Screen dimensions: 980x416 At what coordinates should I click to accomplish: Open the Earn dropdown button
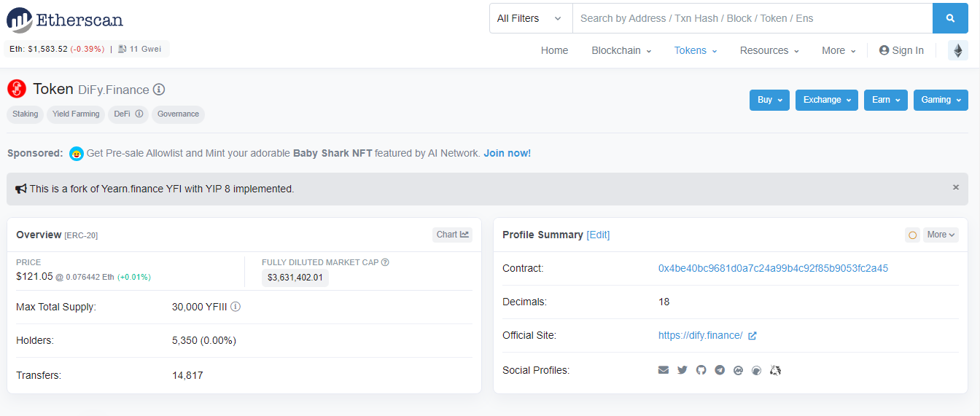point(886,100)
